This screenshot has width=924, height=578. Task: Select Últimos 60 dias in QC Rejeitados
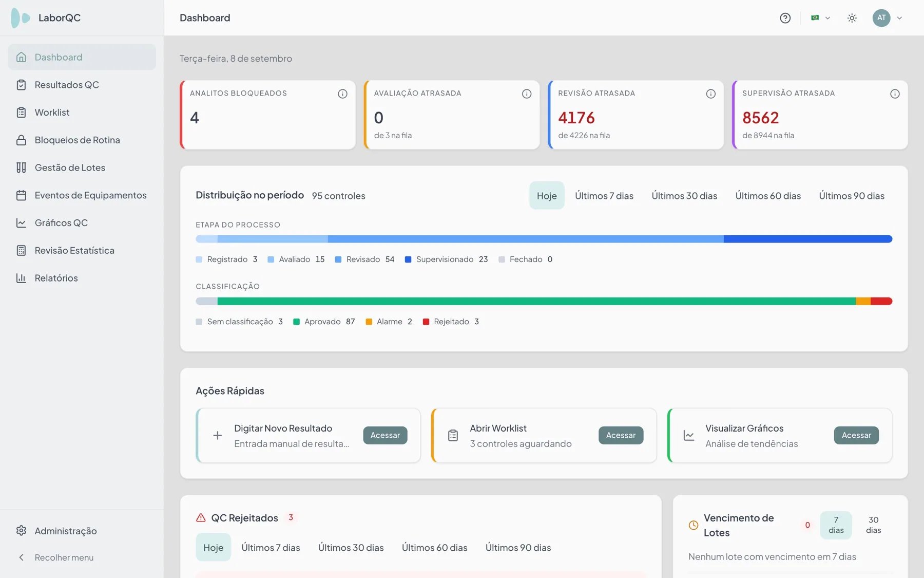click(x=435, y=548)
